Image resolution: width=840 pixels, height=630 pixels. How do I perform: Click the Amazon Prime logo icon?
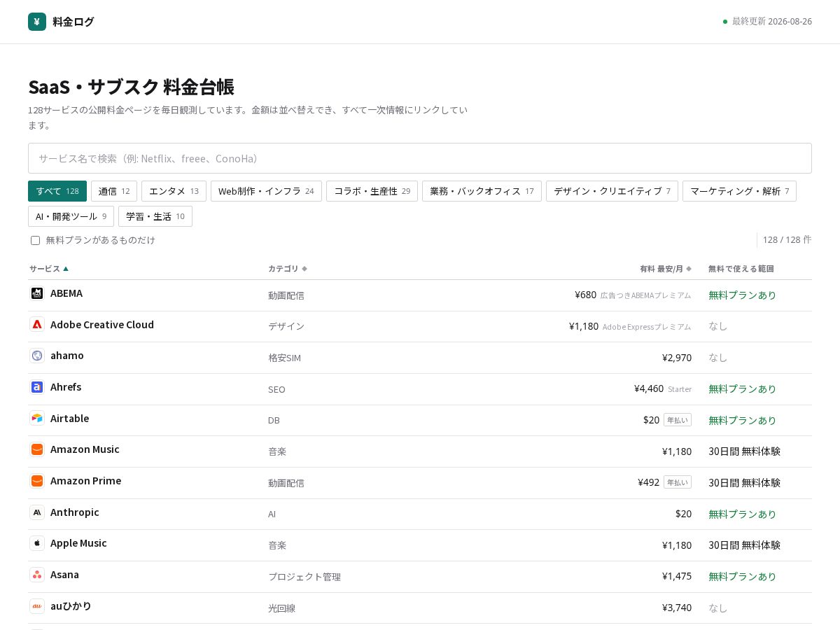click(37, 481)
